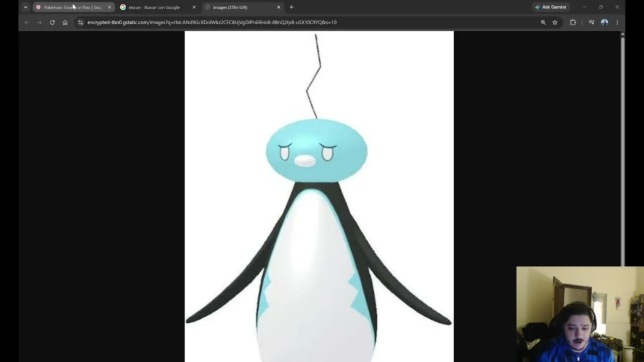Open a new tab with the plus button
This screenshot has height=362, width=644.
291,7
